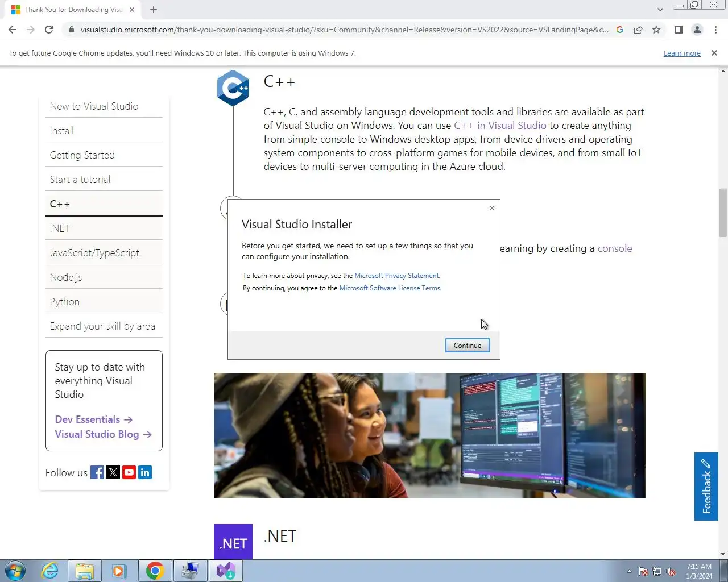Click the purple .NET logo icon

point(233,542)
